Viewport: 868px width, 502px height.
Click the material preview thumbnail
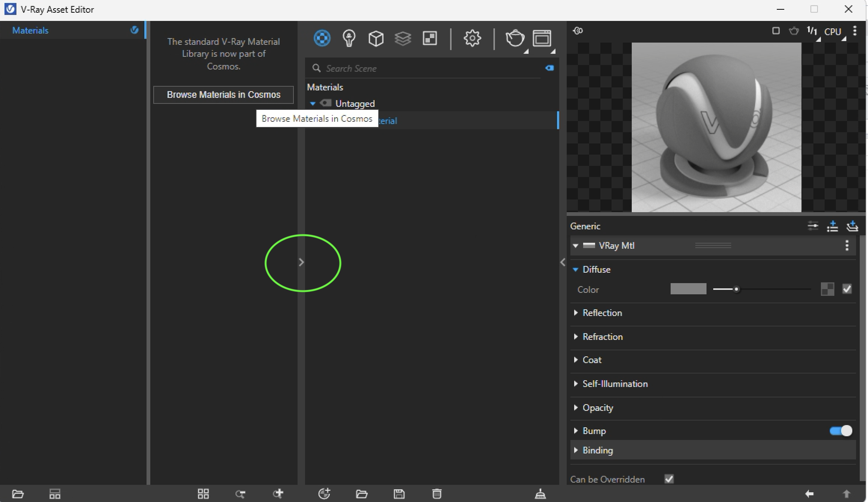click(716, 127)
